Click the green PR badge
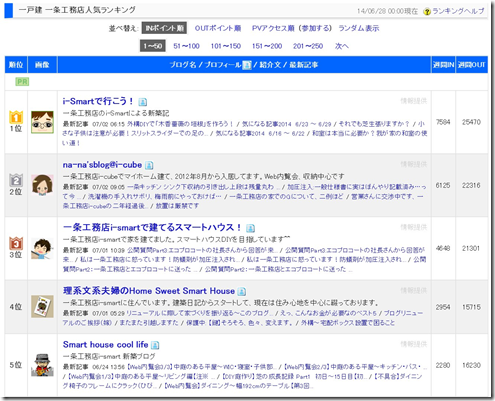Image resolution: width=495 pixels, height=401 pixels. [22, 82]
